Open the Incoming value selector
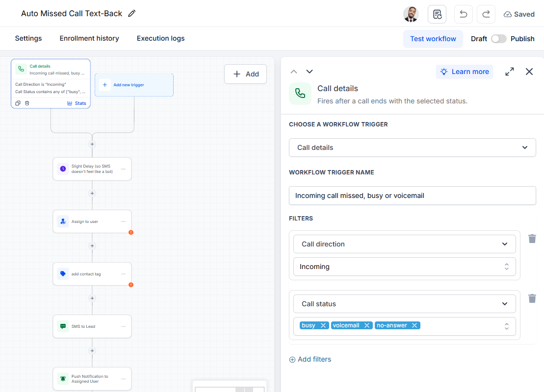 tap(404, 267)
